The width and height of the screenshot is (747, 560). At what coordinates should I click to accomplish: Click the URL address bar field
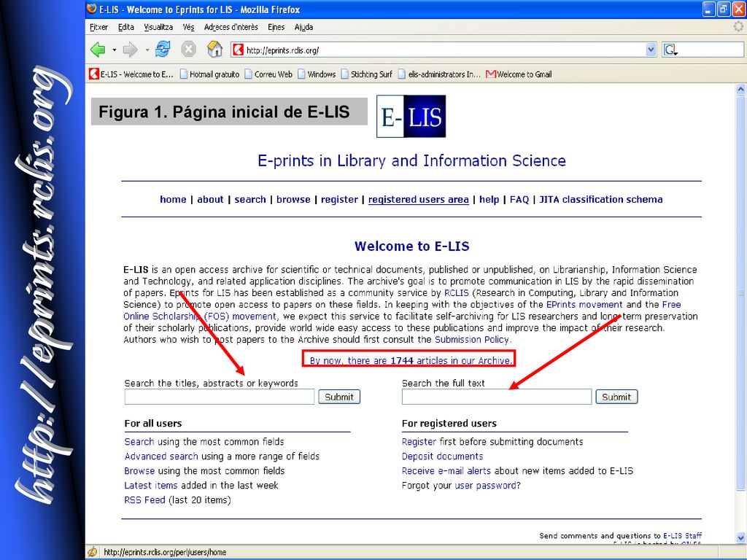[443, 50]
